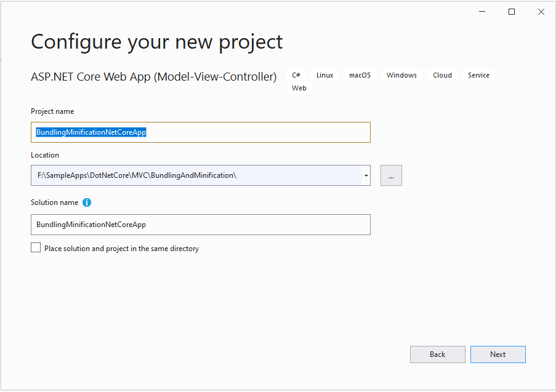Select the Location path combo box text

pyautogui.click(x=196, y=175)
